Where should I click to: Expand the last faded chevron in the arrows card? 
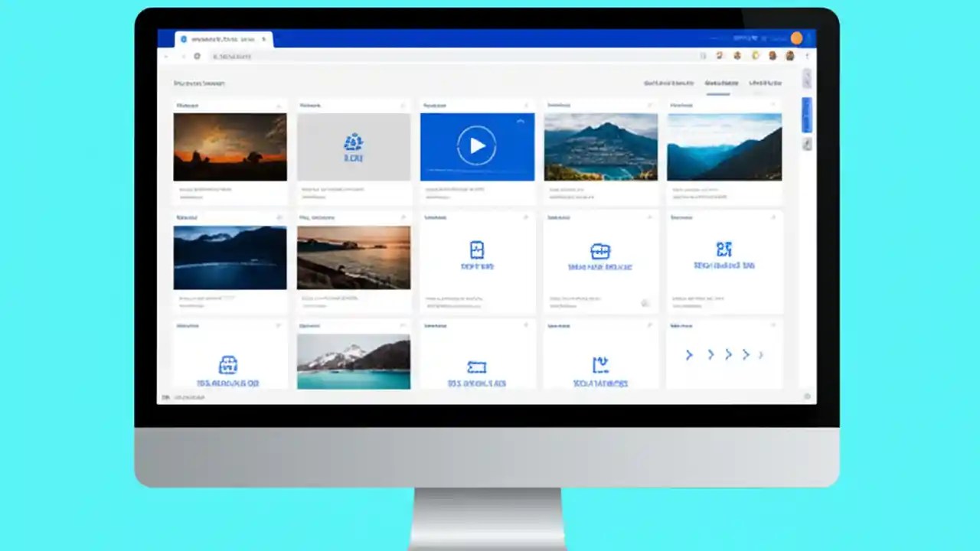[x=761, y=354]
